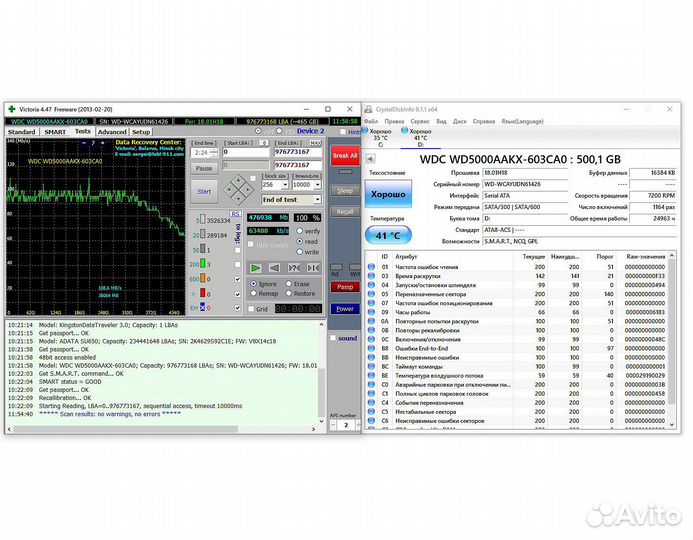Click status circle for attribute C5

pos(371,412)
